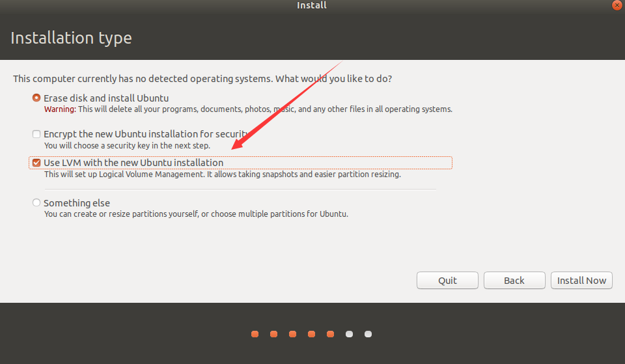
Task: Enable Encrypt the new Ubuntu installation checkbox
Action: [x=36, y=134]
